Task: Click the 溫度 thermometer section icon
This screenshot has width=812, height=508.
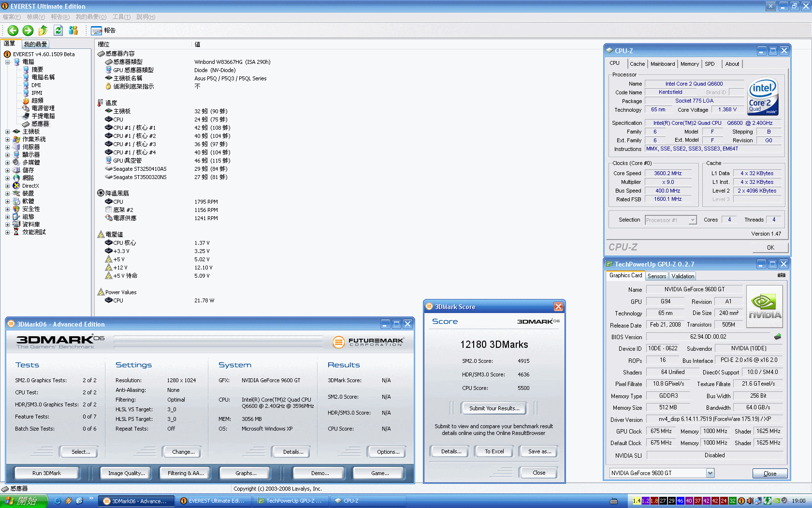Action: pos(101,103)
